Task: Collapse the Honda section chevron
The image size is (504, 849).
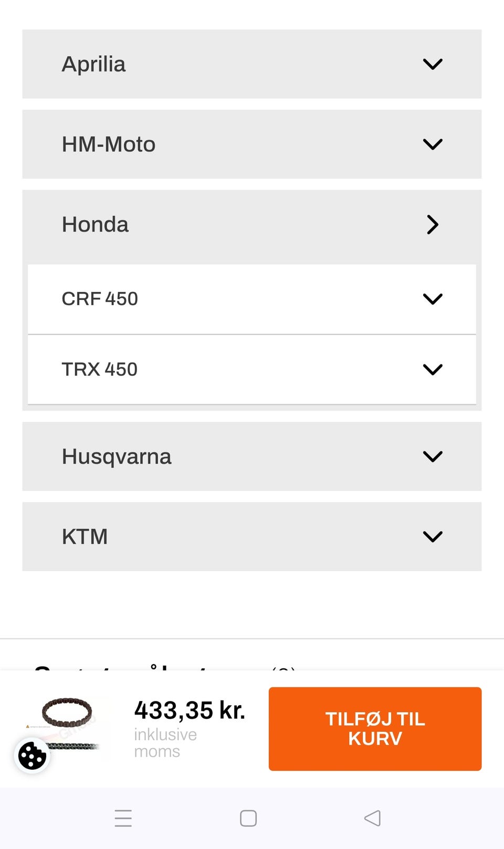Action: 433,225
